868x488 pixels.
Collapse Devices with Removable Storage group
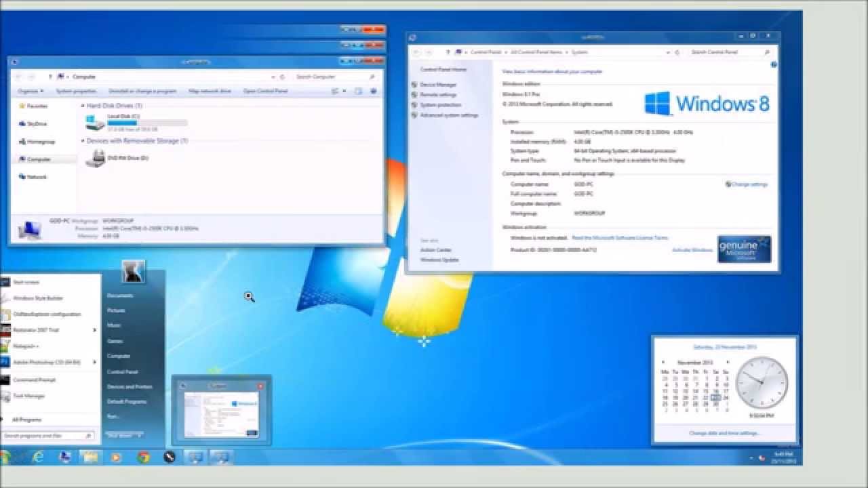83,141
